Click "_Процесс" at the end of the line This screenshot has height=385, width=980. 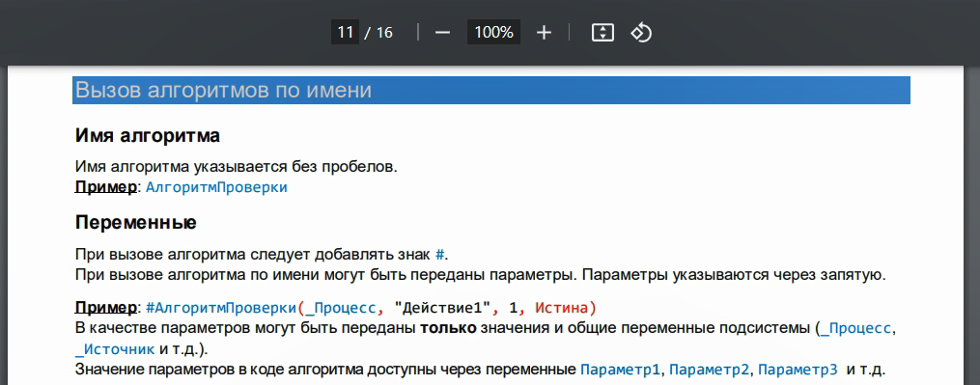point(856,328)
